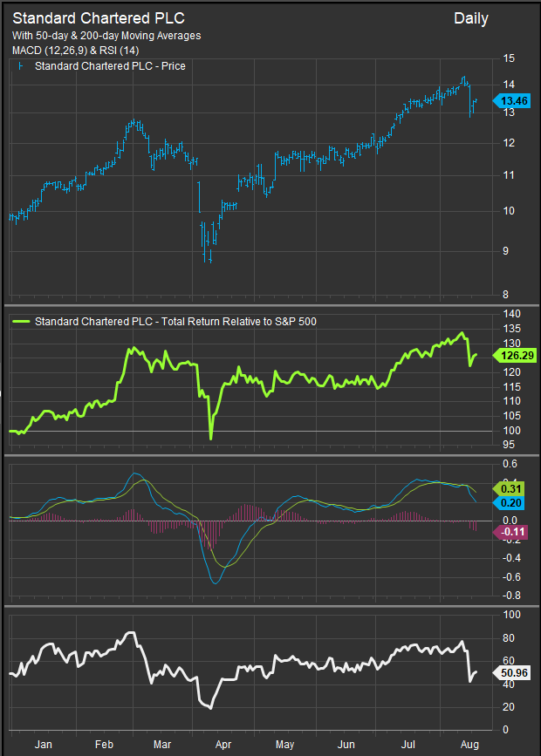The height and width of the screenshot is (756, 541).
Task: Click the blue 13.46 price value tag
Action: click(513, 100)
